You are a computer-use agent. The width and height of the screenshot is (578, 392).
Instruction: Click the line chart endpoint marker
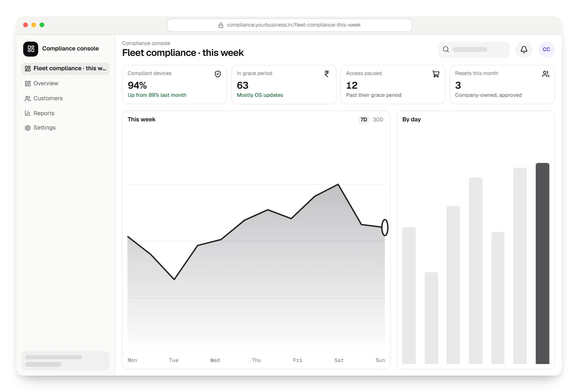pos(385,227)
